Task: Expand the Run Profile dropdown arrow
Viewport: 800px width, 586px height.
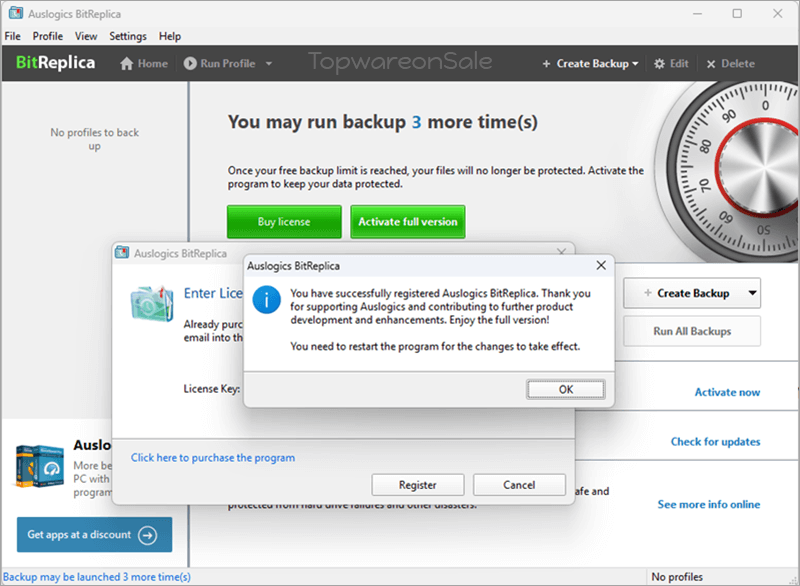Action: point(269,64)
